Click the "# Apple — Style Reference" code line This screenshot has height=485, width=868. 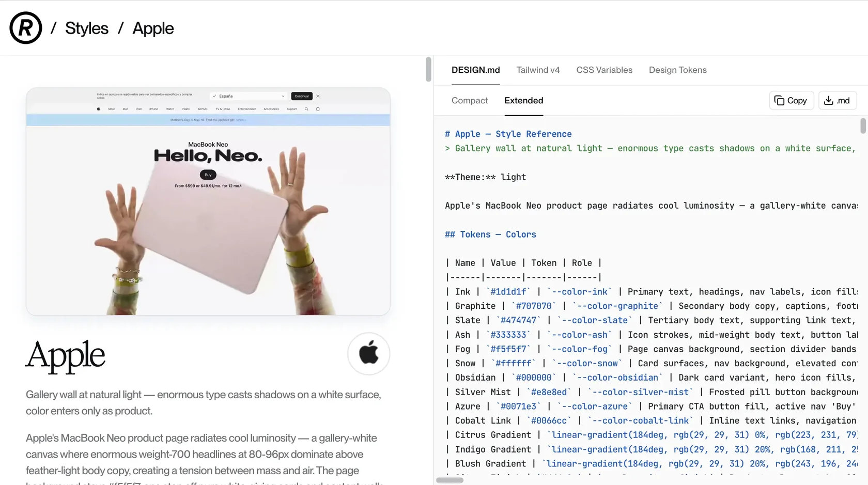click(x=508, y=134)
